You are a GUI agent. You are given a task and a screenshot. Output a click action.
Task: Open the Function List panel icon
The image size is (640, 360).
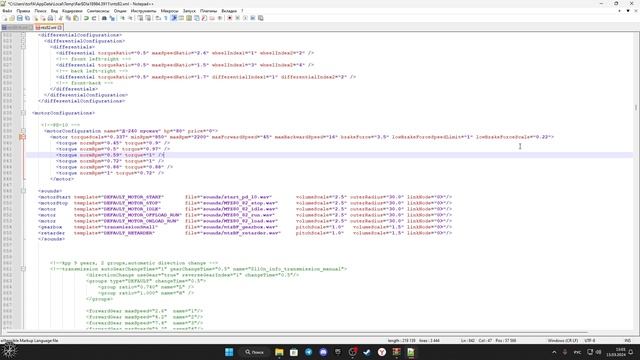click(204, 18)
